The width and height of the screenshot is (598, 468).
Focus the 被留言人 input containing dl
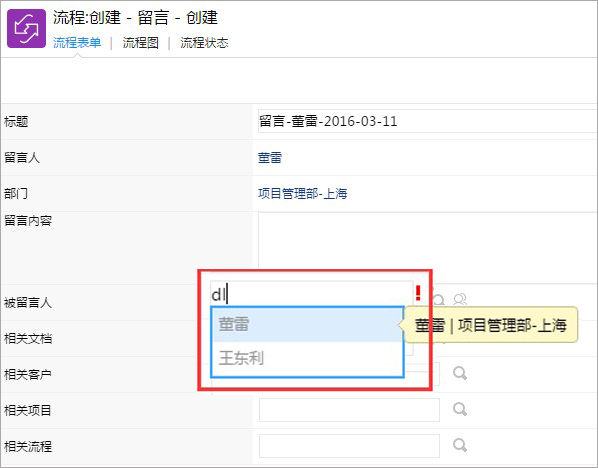pos(311,294)
